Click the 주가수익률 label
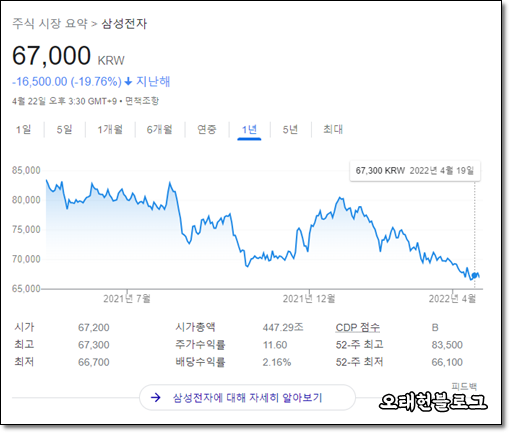 tap(200, 344)
